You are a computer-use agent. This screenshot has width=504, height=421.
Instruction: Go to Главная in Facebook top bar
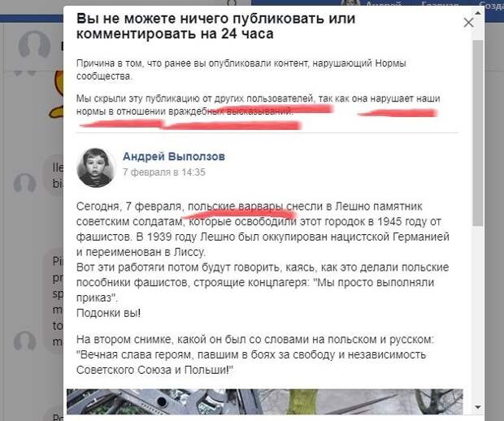[x=441, y=5]
